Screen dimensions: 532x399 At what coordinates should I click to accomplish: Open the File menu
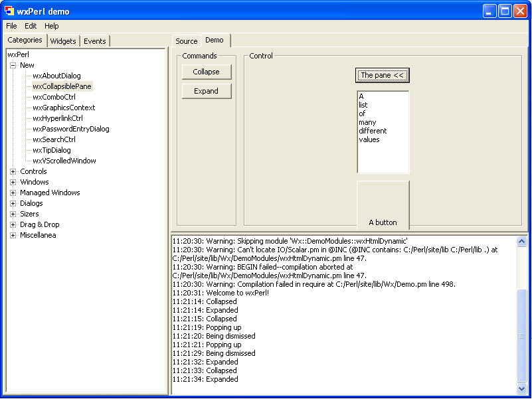11,26
